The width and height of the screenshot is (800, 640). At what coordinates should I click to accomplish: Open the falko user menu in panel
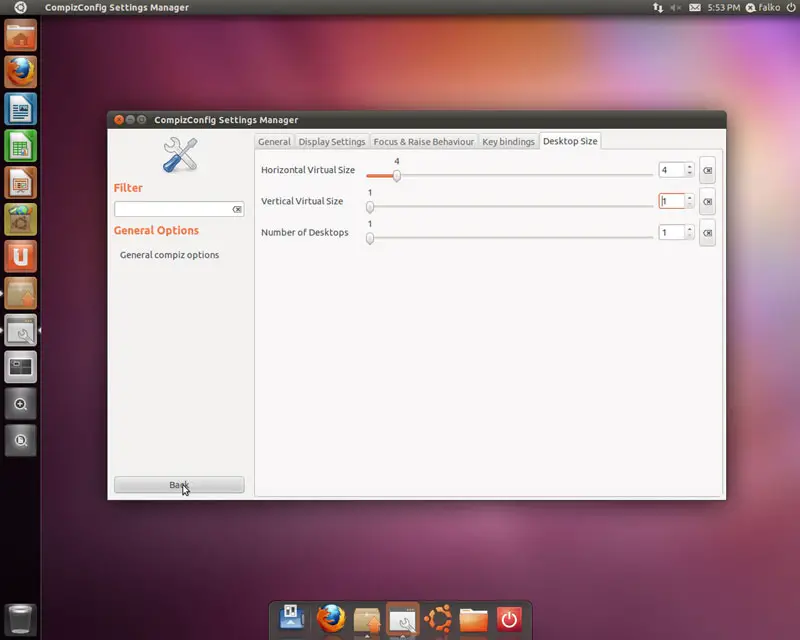click(x=763, y=7)
